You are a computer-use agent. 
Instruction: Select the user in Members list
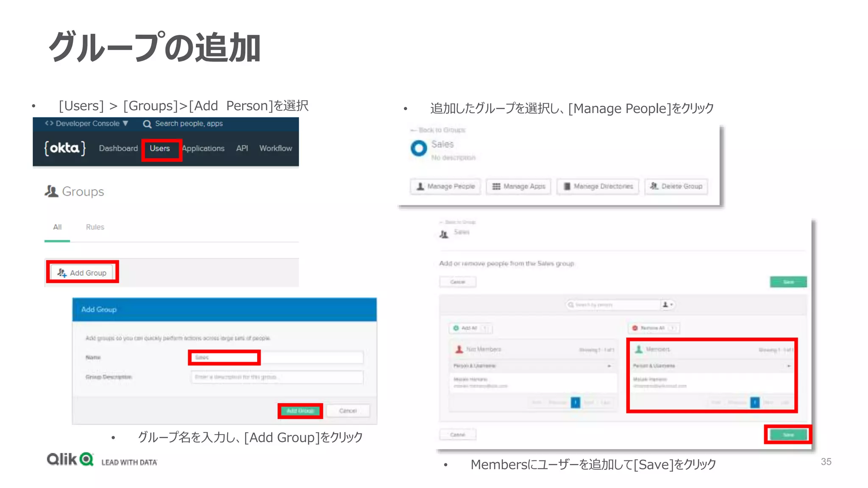(712, 383)
